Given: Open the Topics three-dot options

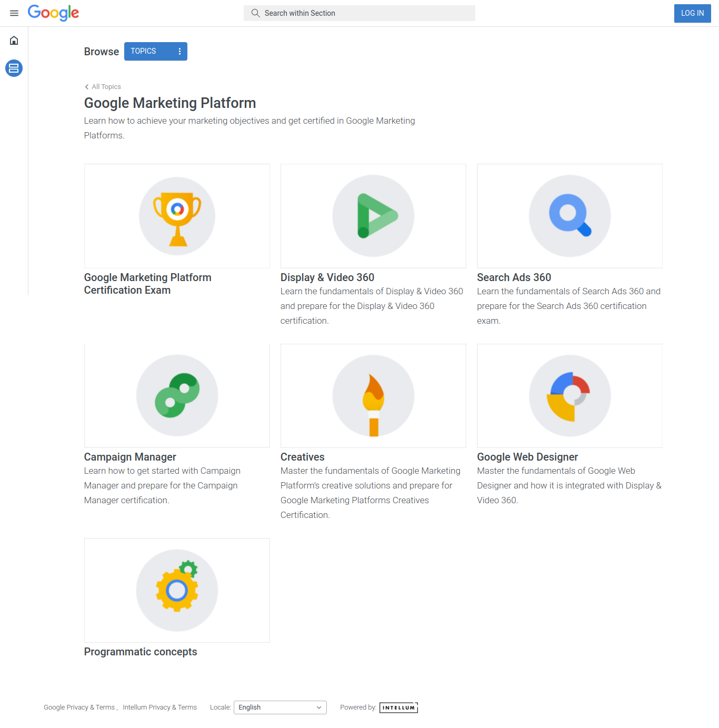Looking at the screenshot, I should (179, 52).
